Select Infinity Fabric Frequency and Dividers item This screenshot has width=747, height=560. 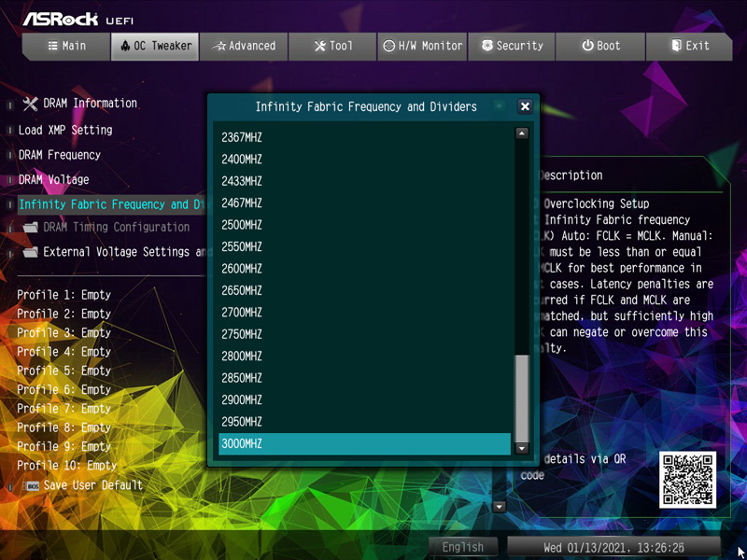pyautogui.click(x=112, y=204)
